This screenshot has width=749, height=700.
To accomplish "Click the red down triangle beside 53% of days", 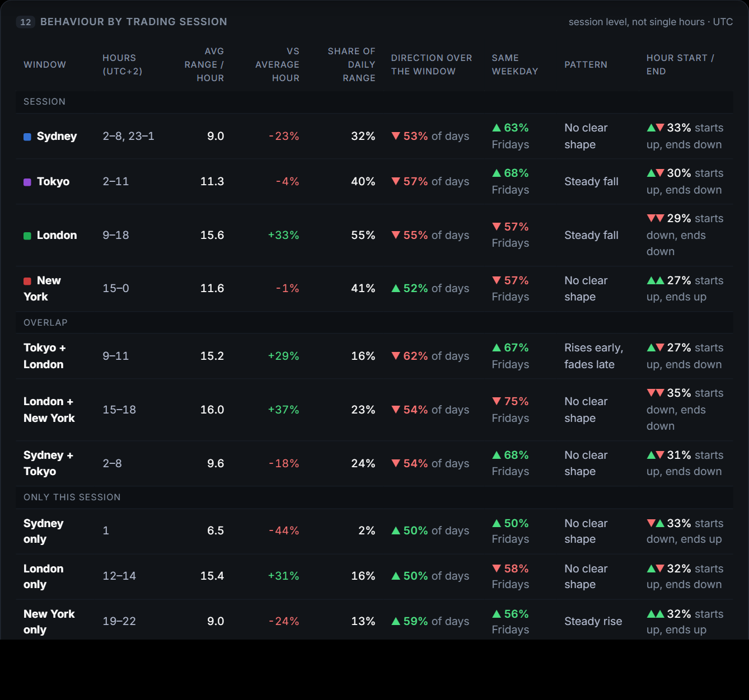I will (396, 136).
